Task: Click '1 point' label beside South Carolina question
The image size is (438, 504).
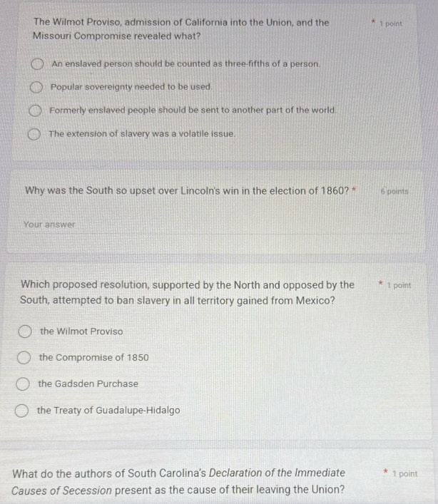Action: [404, 473]
